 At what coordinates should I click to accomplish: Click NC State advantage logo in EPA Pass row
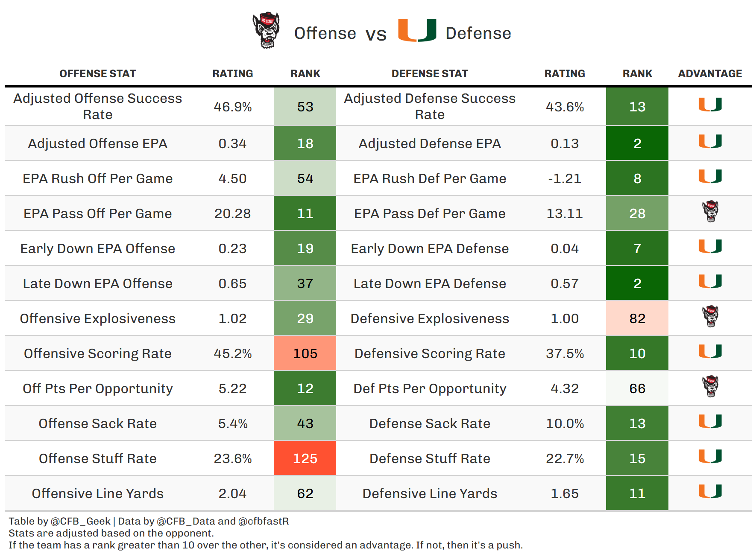tap(710, 211)
